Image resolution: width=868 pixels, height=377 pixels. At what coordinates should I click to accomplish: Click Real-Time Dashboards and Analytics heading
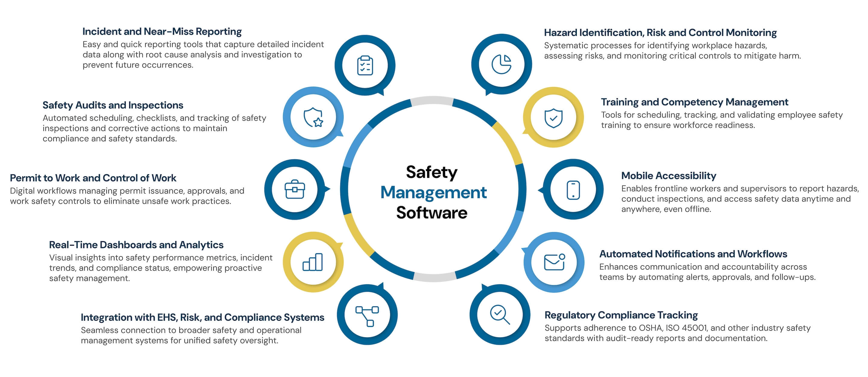[x=136, y=245]
